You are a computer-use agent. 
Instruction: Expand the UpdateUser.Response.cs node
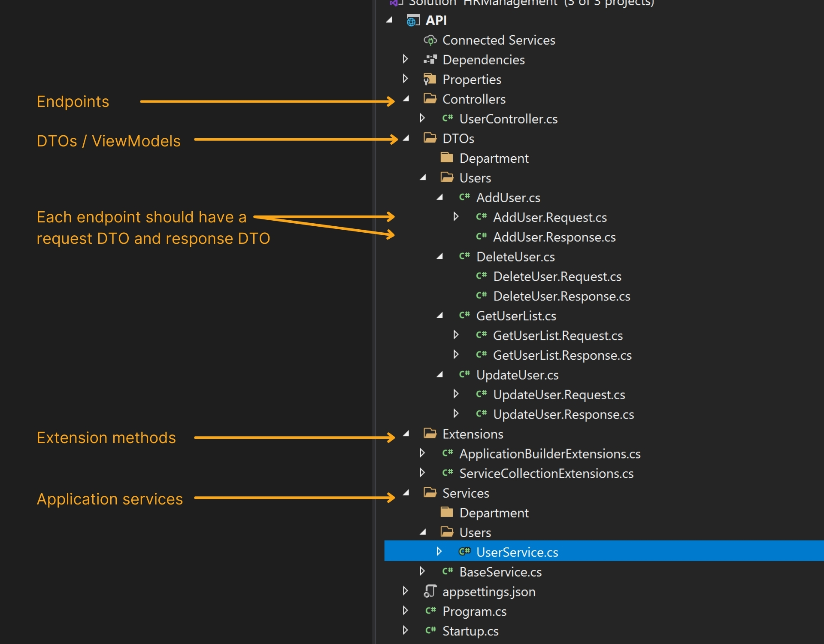coord(456,414)
